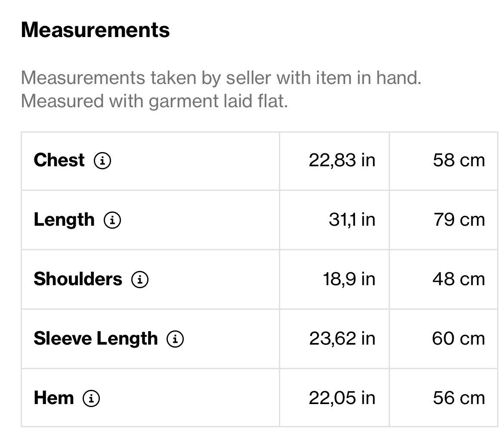Select the 31,1 in length value
Image resolution: width=504 pixels, height=448 pixels.
point(352,220)
